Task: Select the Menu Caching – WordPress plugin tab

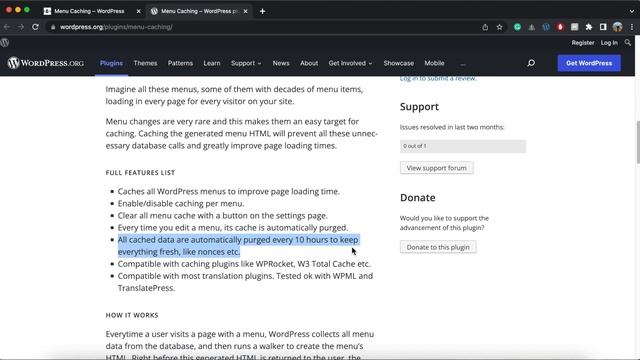Action: click(x=199, y=11)
